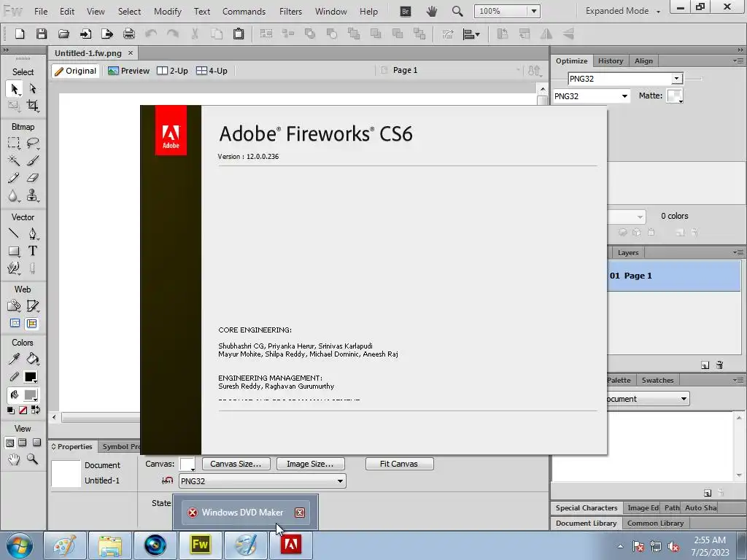This screenshot has width=747, height=560.
Task: Select the Magic Wand tool
Action: (14, 160)
